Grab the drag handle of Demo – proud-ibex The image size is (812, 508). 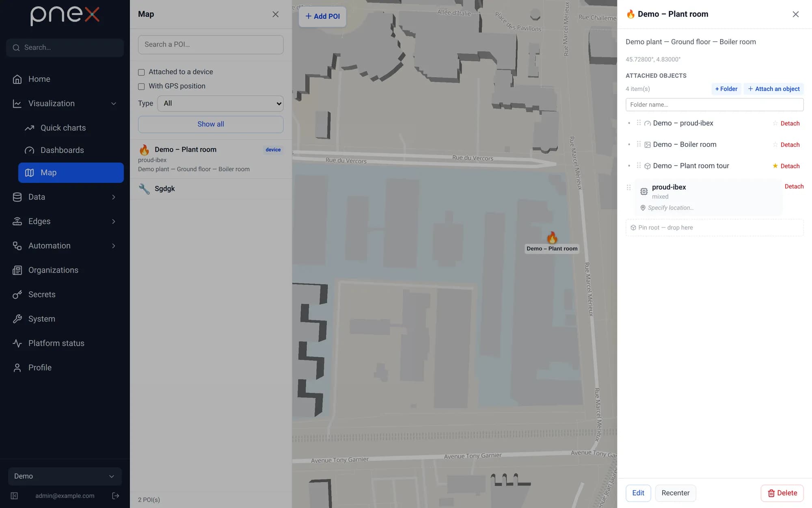click(639, 123)
